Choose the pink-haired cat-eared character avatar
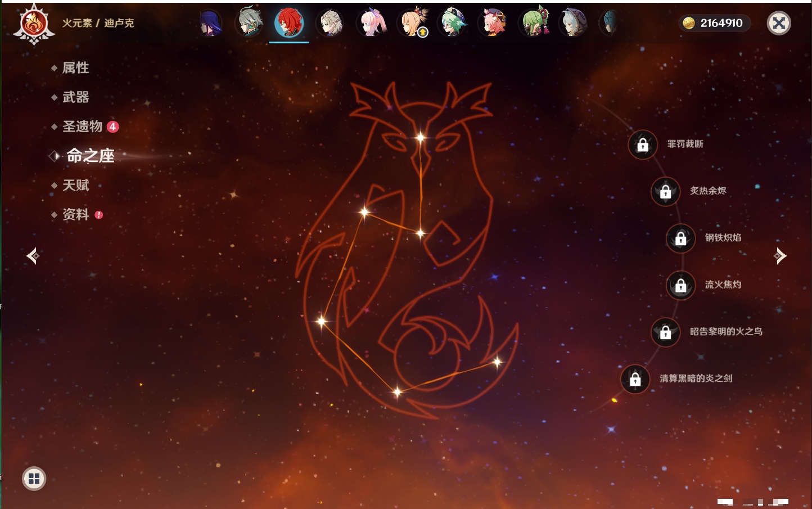Image resolution: width=812 pixels, height=509 pixels. pos(494,23)
